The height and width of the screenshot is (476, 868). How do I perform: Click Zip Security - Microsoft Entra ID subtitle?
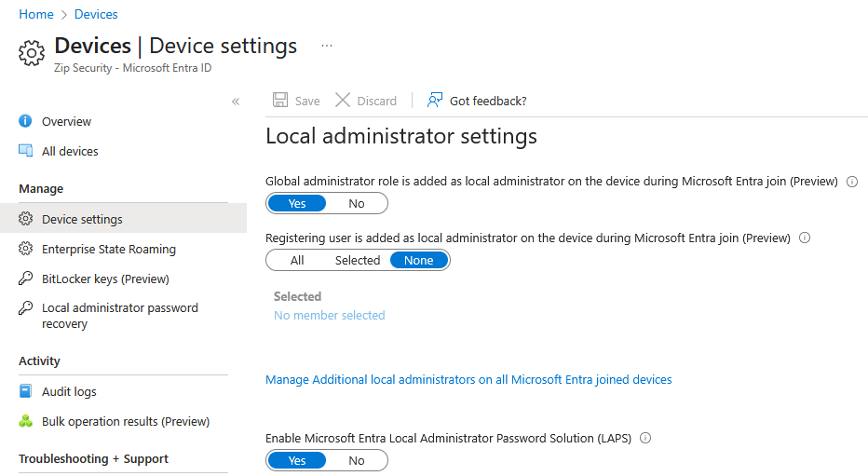(x=133, y=68)
